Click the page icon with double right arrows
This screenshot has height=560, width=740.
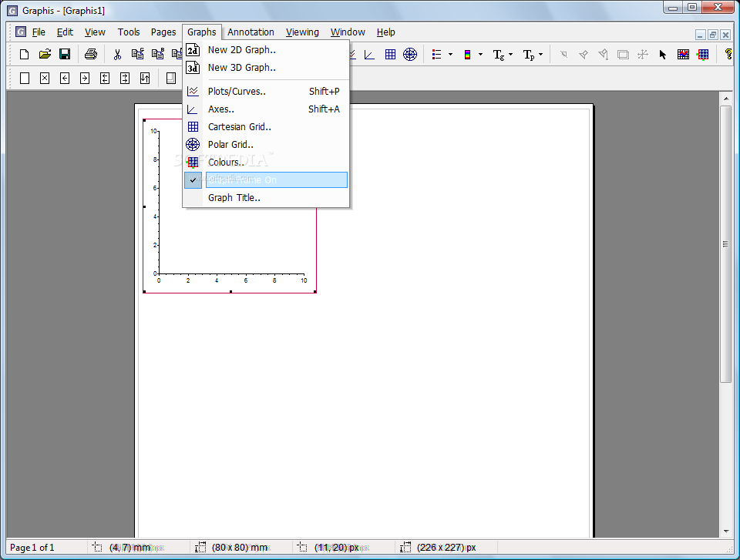[125, 79]
